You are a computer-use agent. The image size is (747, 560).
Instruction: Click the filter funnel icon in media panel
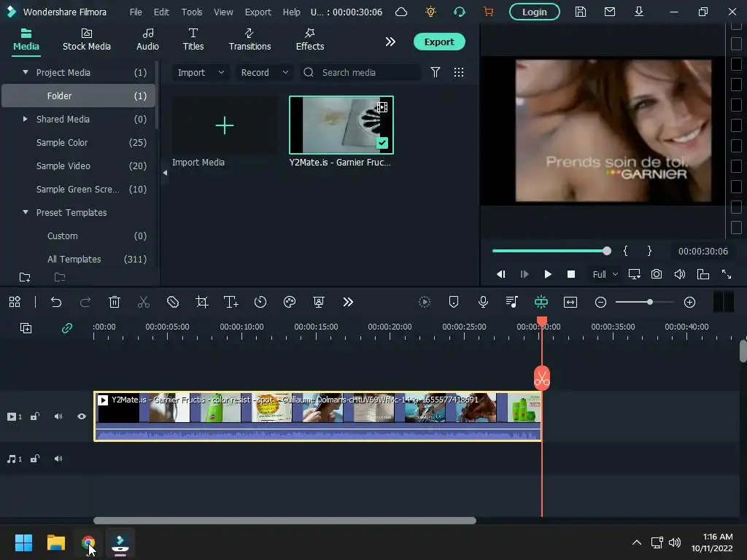point(436,72)
